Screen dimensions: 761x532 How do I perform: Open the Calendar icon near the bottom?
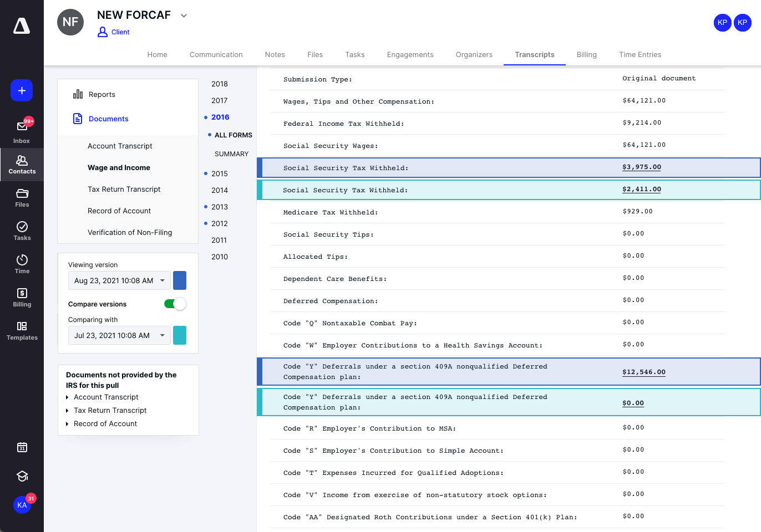22,447
